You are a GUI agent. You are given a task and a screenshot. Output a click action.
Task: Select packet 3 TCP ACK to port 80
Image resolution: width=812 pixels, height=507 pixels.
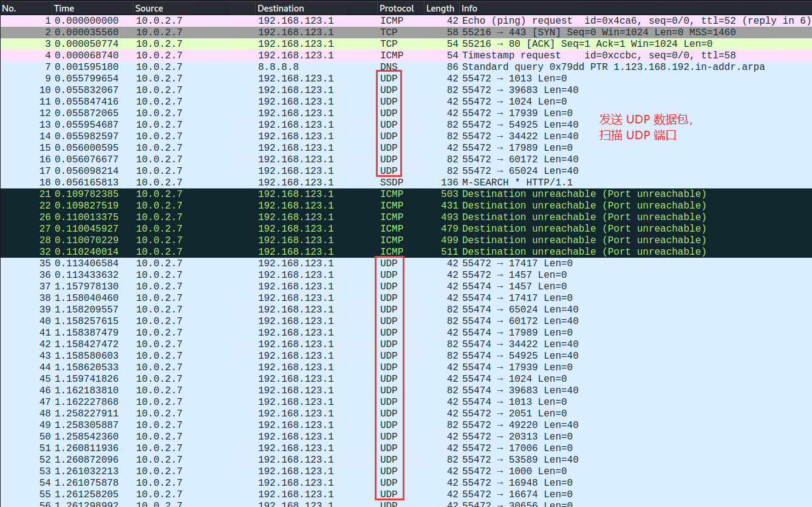[x=406, y=44]
